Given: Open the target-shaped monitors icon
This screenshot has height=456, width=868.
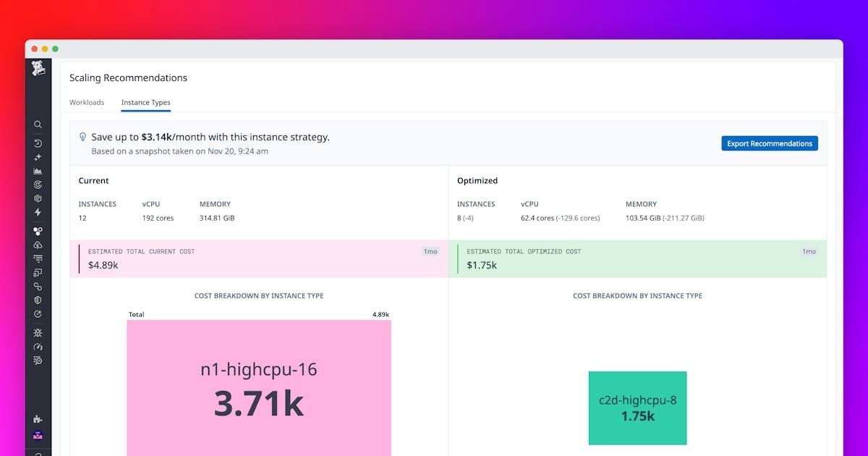Looking at the screenshot, I should (x=38, y=185).
